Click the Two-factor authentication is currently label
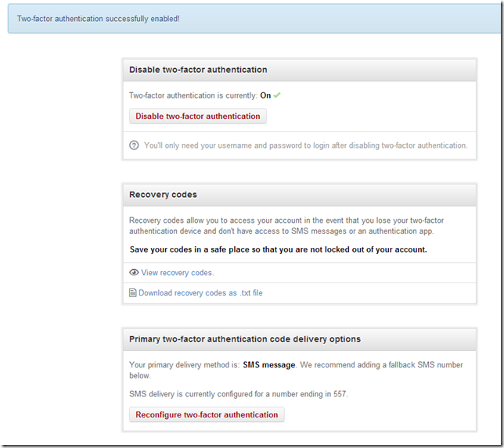The height and width of the screenshot is (448, 504). point(193,95)
